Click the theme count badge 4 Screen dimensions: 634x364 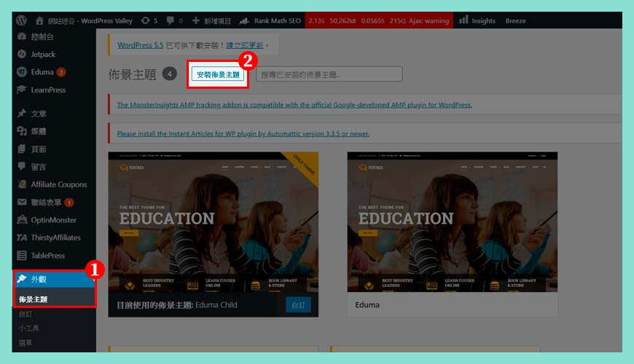pos(169,74)
